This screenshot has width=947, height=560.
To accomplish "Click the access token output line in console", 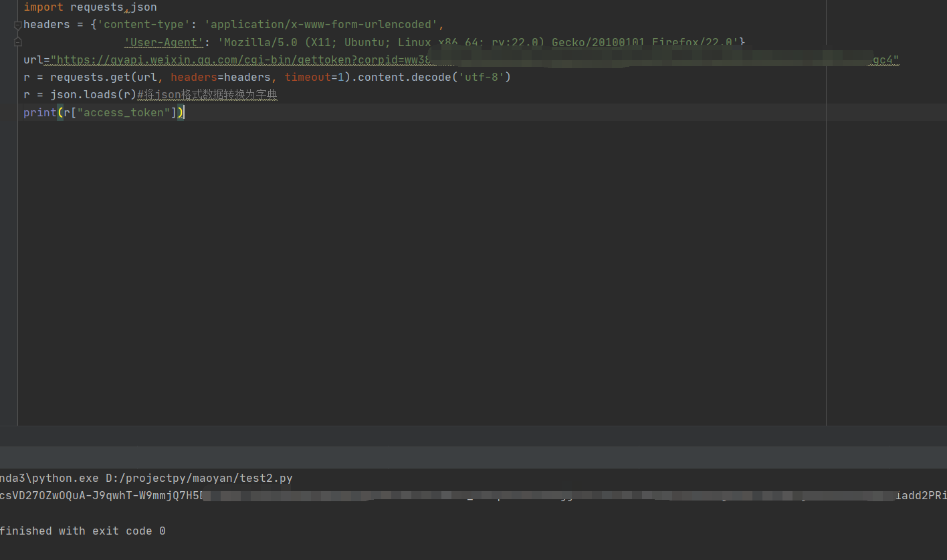I will tap(473, 496).
